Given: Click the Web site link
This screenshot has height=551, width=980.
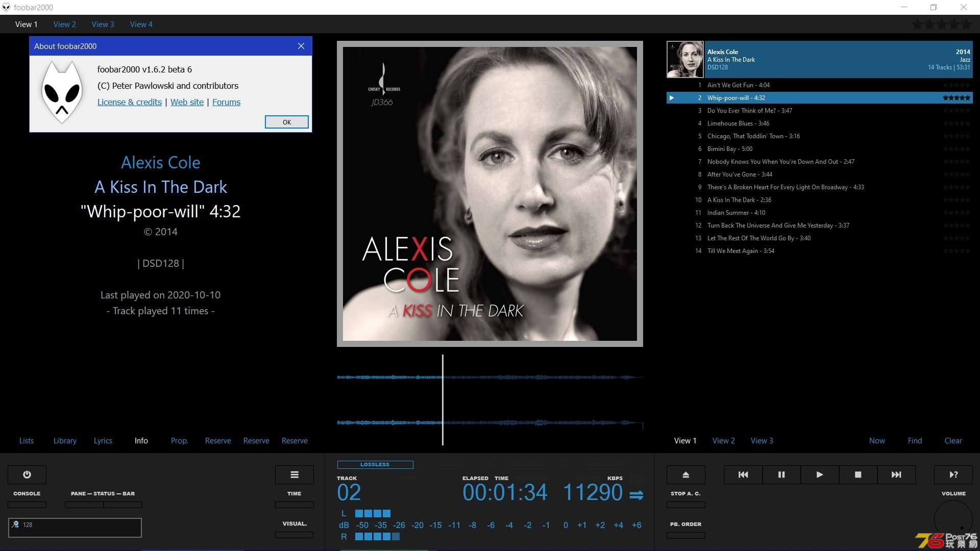Looking at the screenshot, I should pyautogui.click(x=187, y=102).
